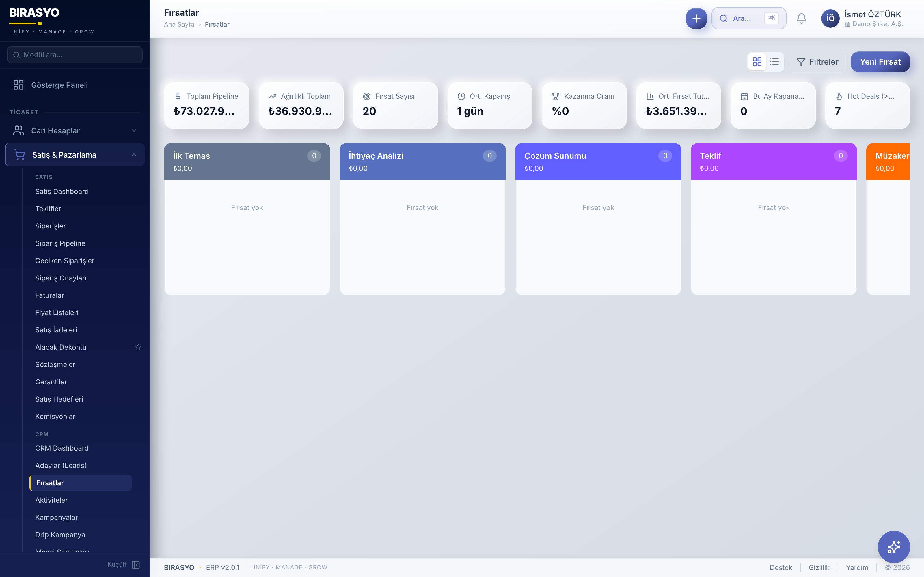
Task: Switch to kanban grid view
Action: click(x=757, y=62)
